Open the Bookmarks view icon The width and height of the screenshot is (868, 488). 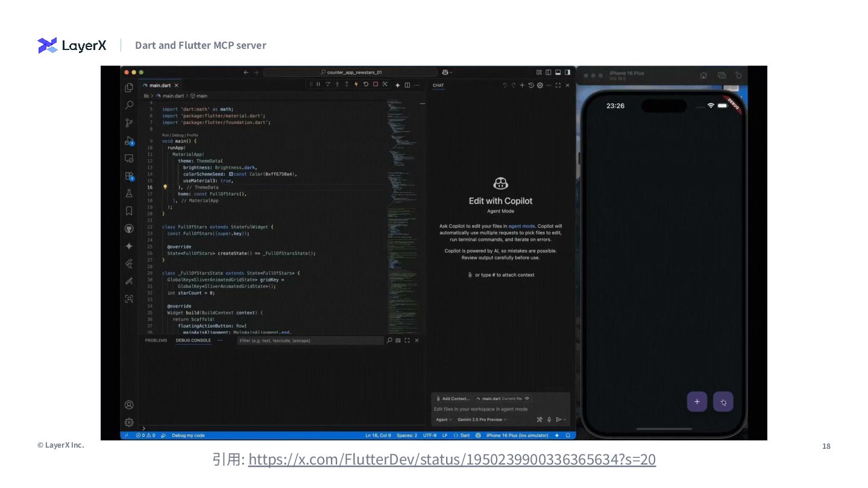[129, 211]
